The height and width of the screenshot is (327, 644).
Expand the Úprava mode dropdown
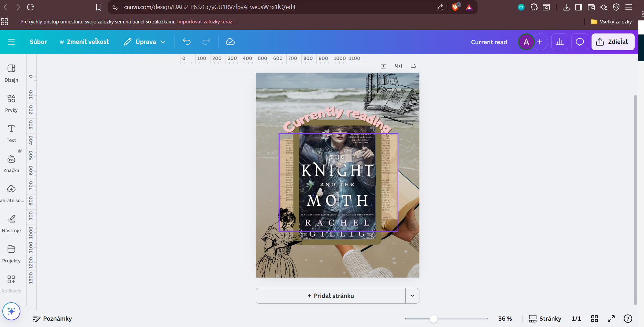pos(145,42)
